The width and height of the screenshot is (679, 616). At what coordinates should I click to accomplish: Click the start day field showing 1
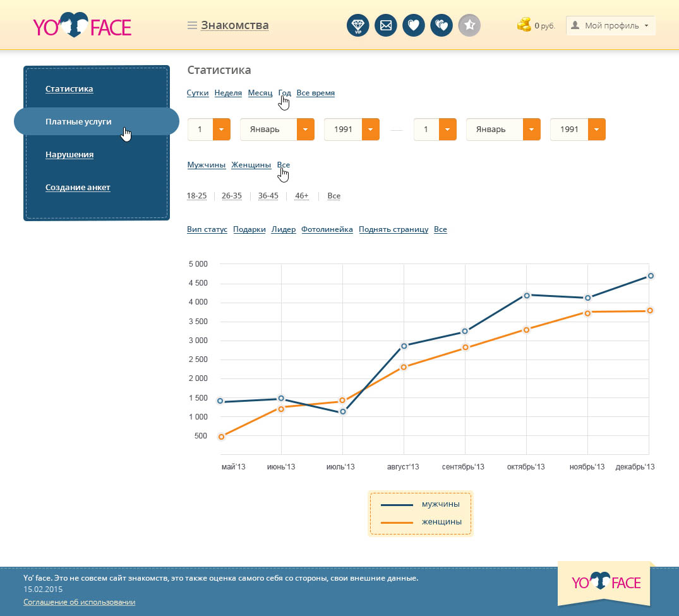(x=200, y=129)
